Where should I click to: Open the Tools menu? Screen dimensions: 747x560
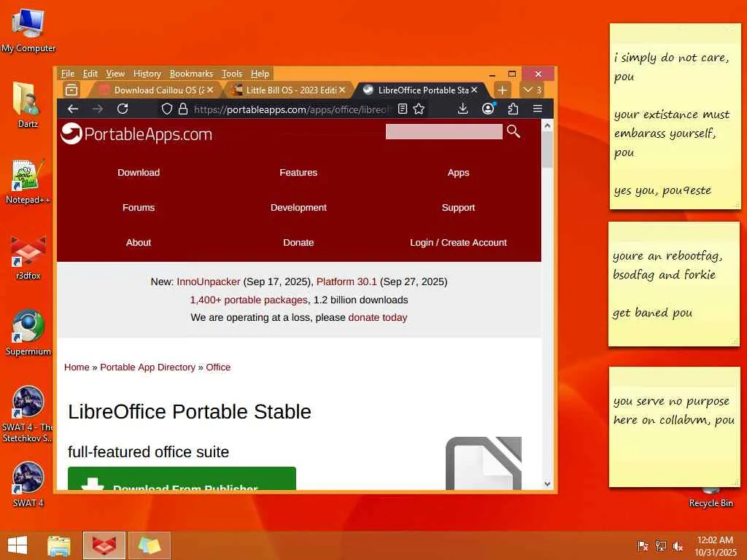232,74
